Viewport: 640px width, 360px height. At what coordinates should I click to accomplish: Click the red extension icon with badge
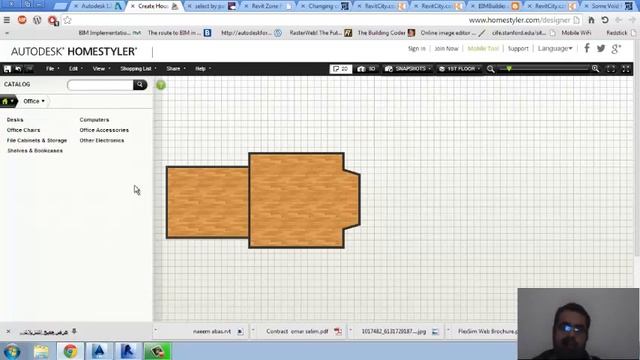click(x=53, y=20)
